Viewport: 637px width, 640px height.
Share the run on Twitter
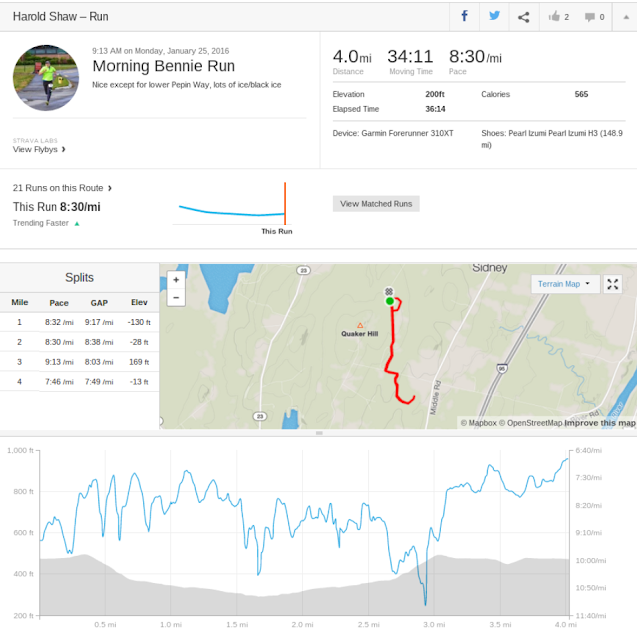point(494,16)
